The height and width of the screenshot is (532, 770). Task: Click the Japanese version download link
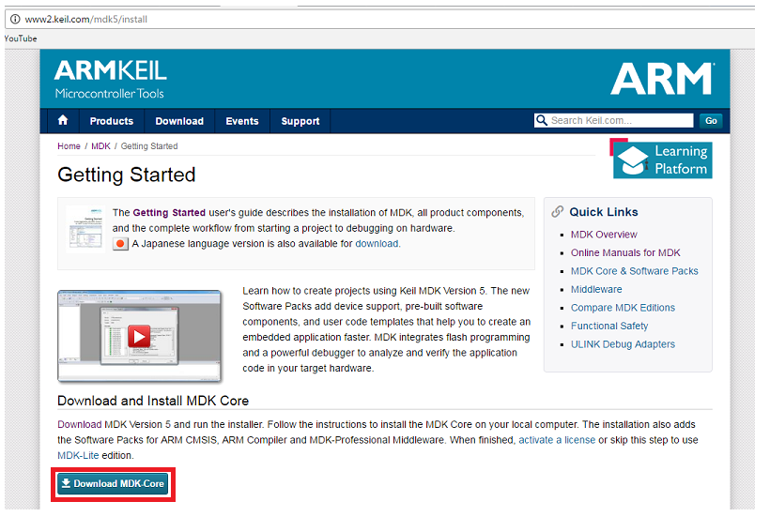[x=377, y=243]
